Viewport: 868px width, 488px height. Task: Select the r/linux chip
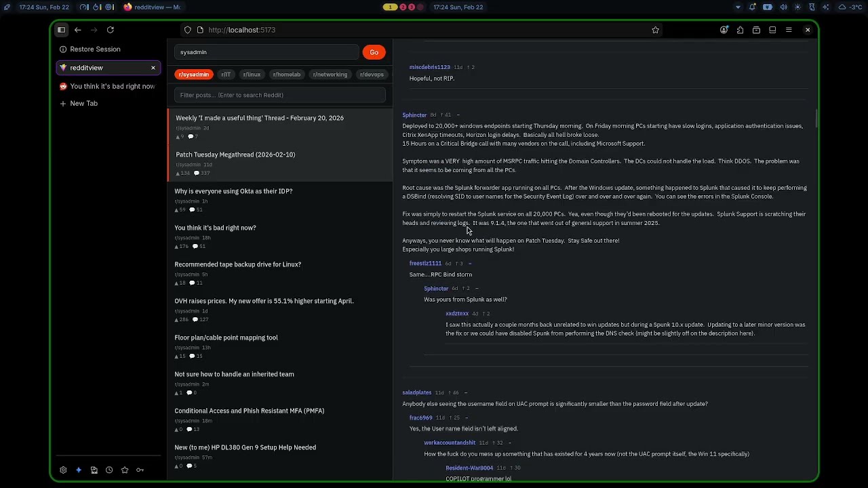pos(252,75)
